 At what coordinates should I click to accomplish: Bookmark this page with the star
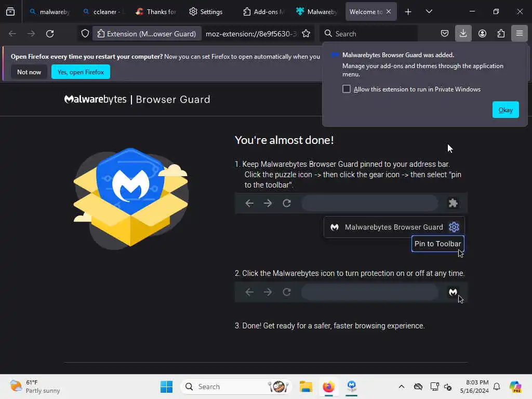[x=306, y=34]
